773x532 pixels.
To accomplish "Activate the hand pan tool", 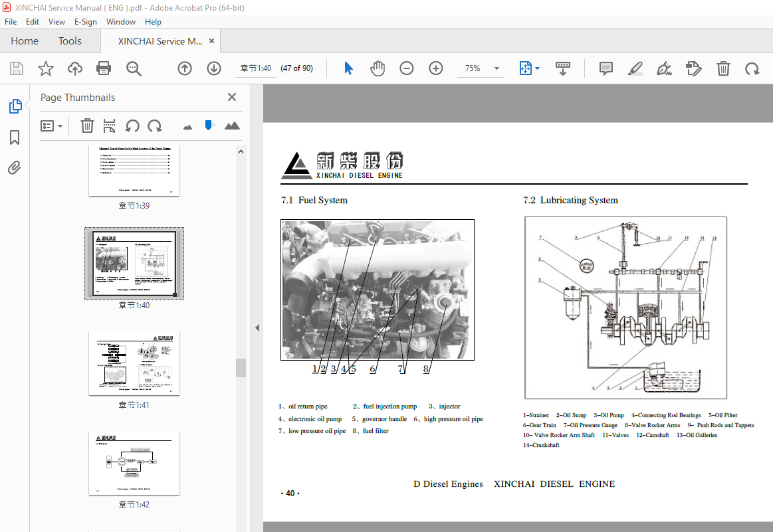I will [378, 68].
